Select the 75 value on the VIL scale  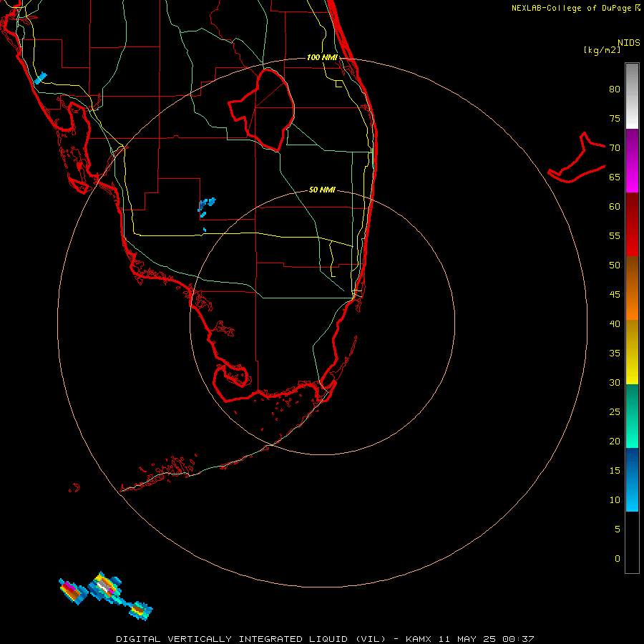point(615,118)
